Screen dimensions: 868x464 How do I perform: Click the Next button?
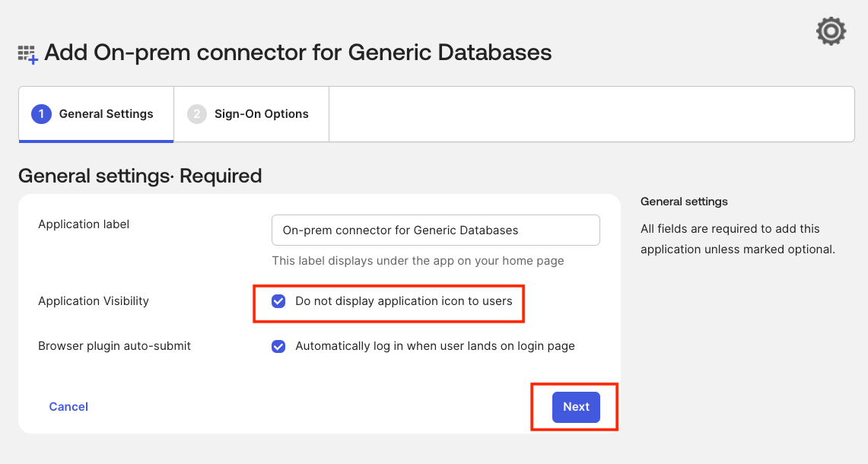pos(576,406)
